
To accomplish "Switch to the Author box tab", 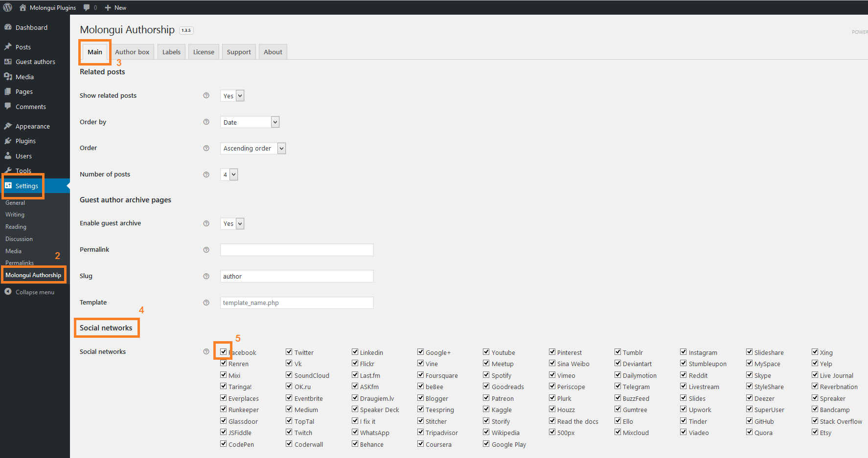I will coord(132,52).
